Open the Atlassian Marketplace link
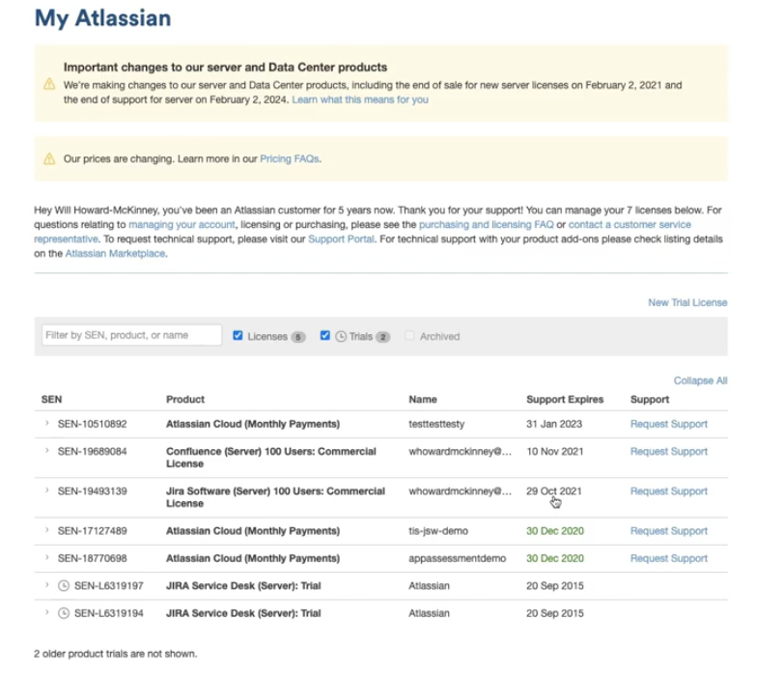 click(115, 254)
